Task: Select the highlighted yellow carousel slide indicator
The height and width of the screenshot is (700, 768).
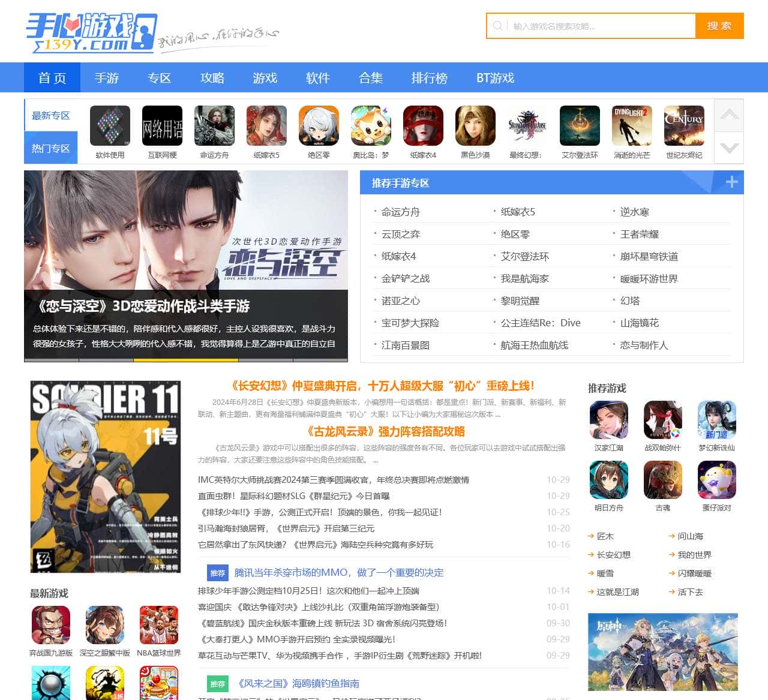Action: coord(186,360)
